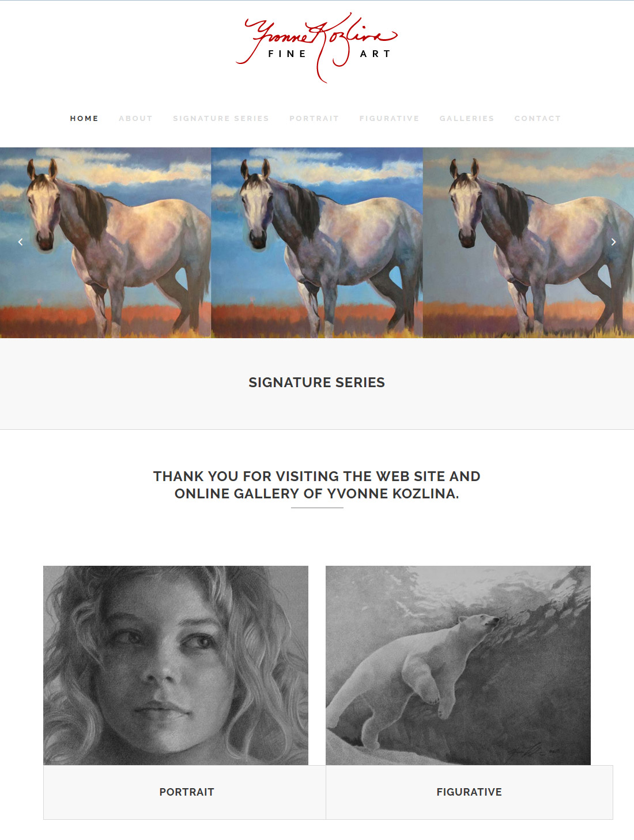The image size is (634, 840).
Task: Click the Yvonne Kozlina Fine Art logo
Action: (316, 47)
